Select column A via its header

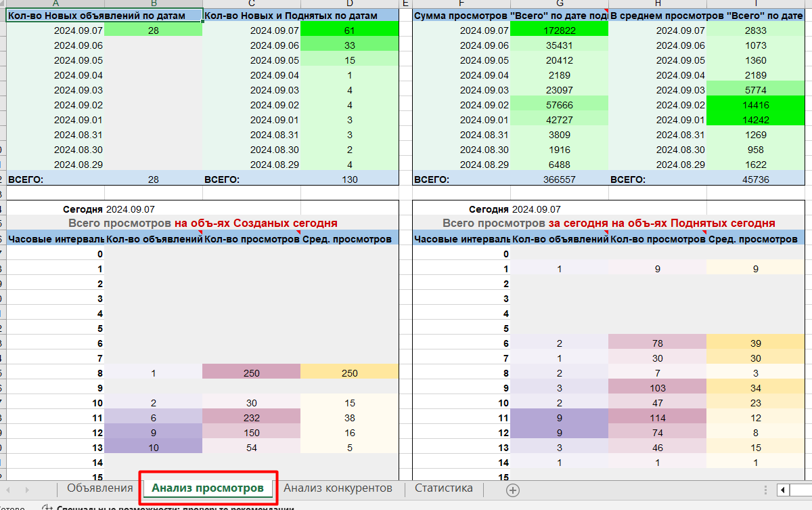pyautogui.click(x=55, y=4)
